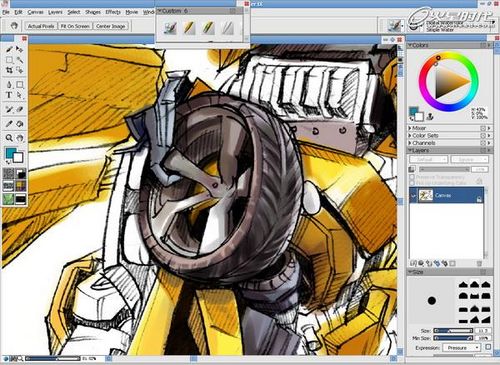The image size is (500, 365).
Task: Open the Movie menu
Action: point(132,12)
